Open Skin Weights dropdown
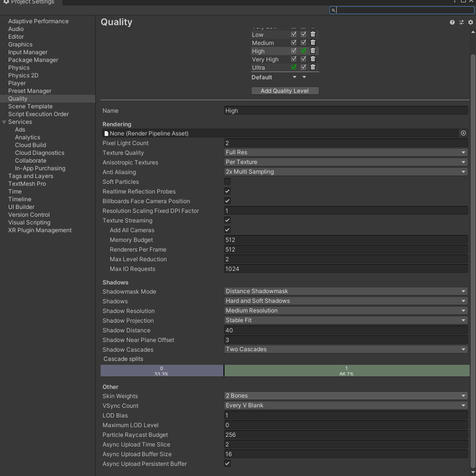Viewport: 476px width, 476px height. (x=346, y=396)
